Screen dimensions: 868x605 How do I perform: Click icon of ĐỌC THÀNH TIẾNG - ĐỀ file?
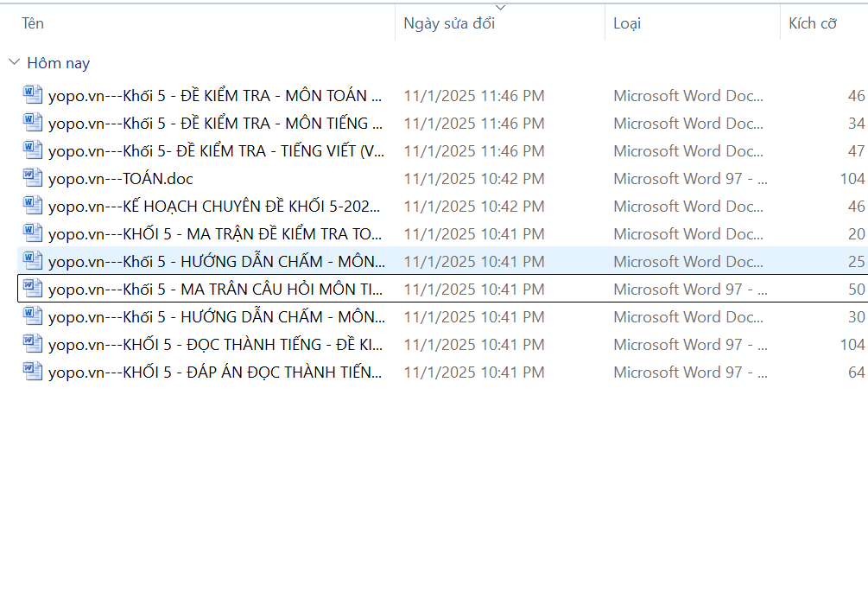pyautogui.click(x=33, y=345)
